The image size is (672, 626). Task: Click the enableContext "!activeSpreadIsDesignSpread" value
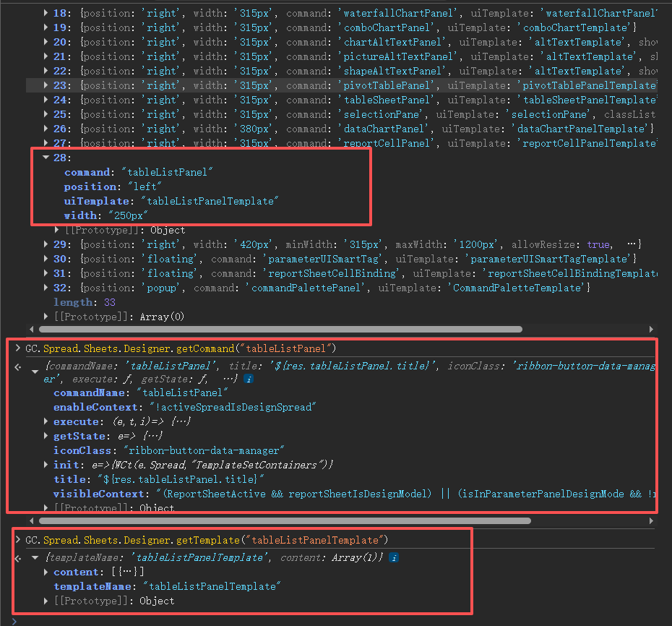pyautogui.click(x=233, y=407)
